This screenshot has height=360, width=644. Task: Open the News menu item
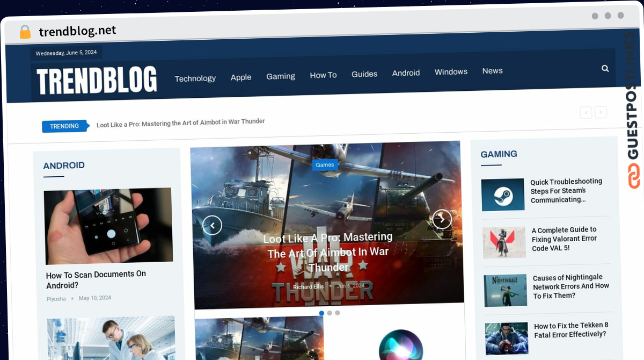(492, 70)
